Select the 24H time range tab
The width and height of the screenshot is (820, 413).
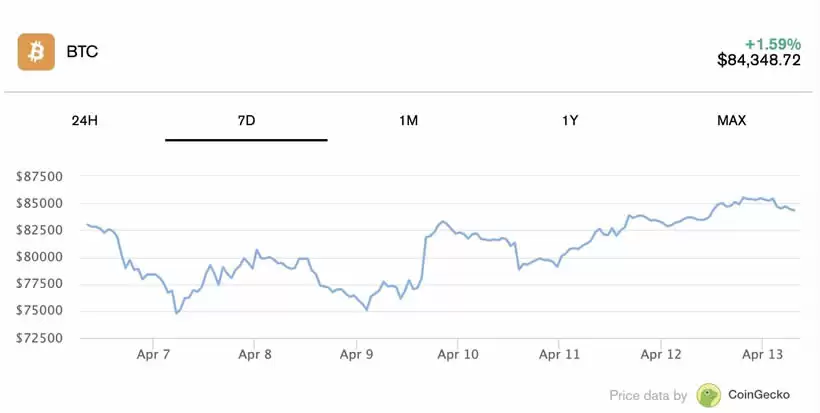pyautogui.click(x=85, y=121)
